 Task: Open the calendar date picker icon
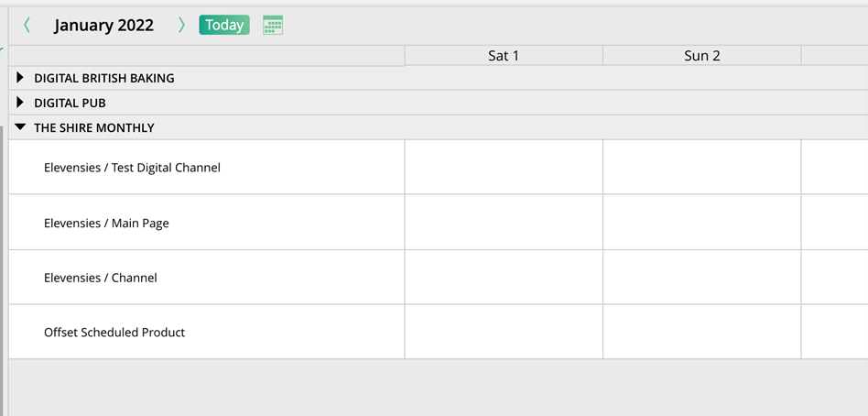coord(273,26)
